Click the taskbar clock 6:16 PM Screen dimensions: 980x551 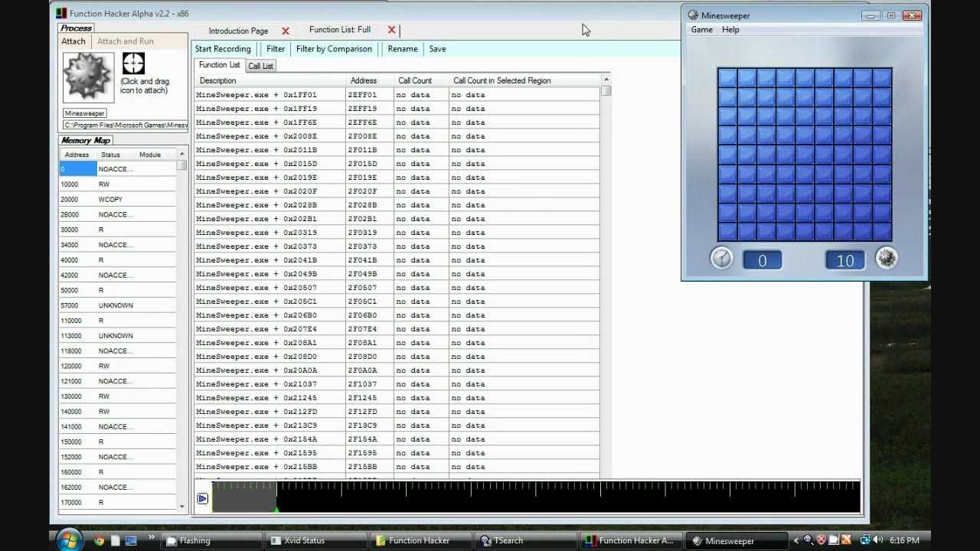point(904,540)
